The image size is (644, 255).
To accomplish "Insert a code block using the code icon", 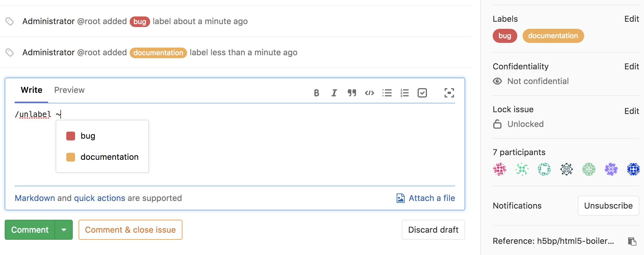I will pyautogui.click(x=369, y=93).
